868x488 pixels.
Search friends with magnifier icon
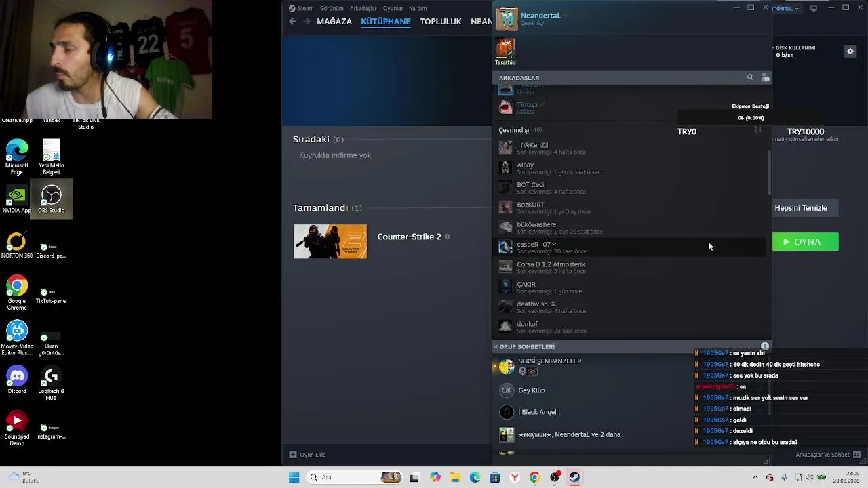pyautogui.click(x=750, y=78)
